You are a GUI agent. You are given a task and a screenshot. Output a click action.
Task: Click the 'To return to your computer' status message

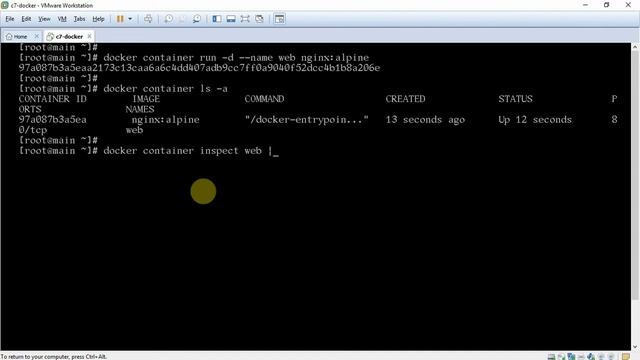pos(53,357)
